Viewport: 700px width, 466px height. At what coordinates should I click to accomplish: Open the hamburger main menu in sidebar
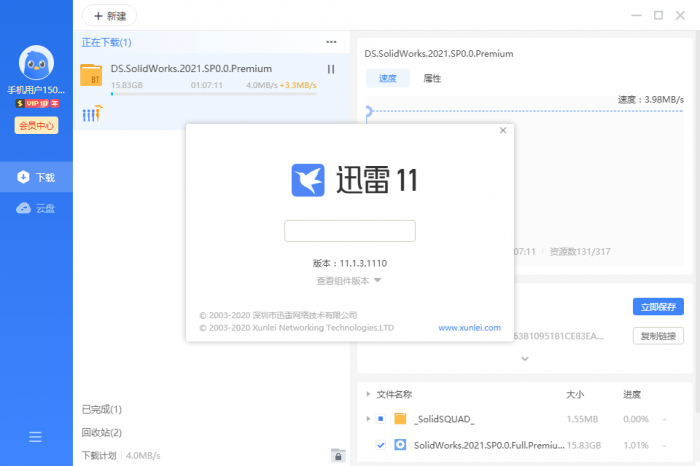point(36,437)
